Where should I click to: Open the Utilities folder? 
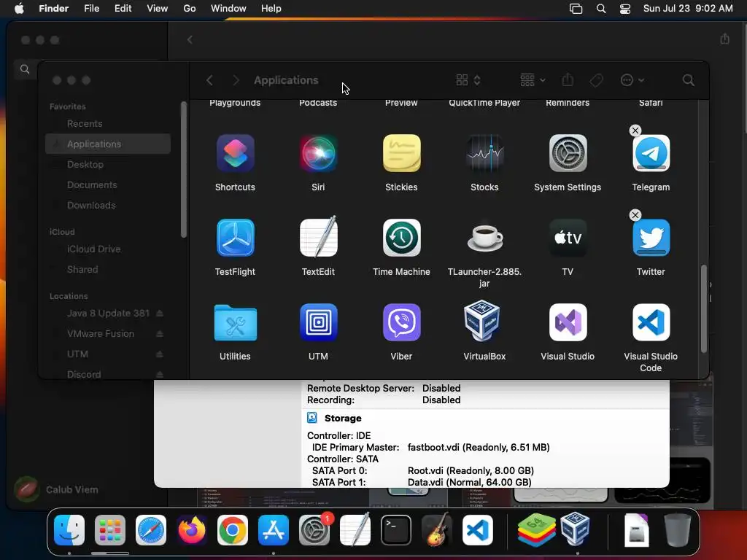235,322
